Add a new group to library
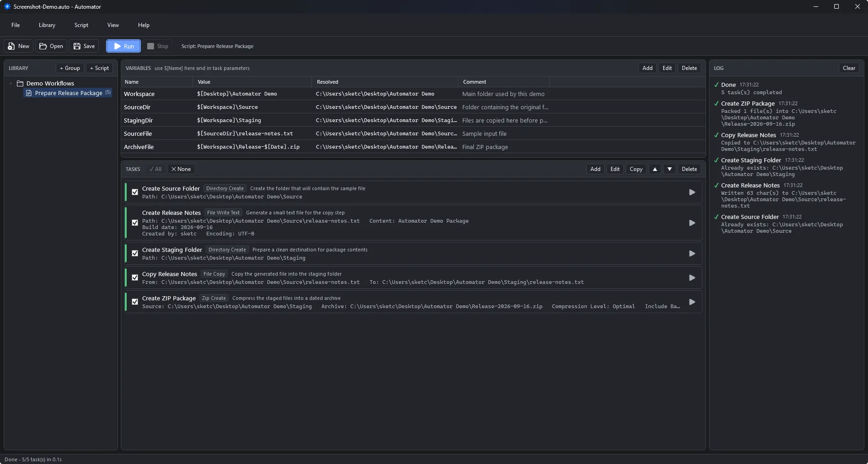Image resolution: width=868 pixels, height=464 pixels. (x=70, y=68)
